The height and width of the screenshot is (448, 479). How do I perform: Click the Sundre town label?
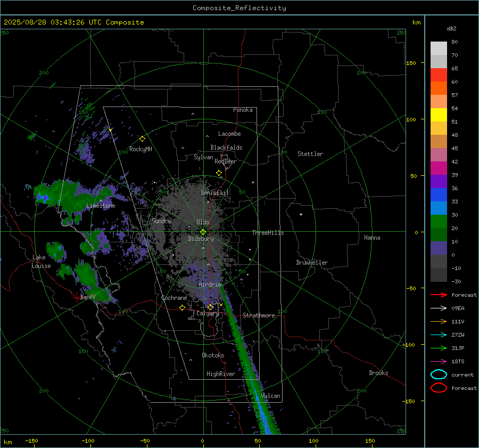pos(161,221)
